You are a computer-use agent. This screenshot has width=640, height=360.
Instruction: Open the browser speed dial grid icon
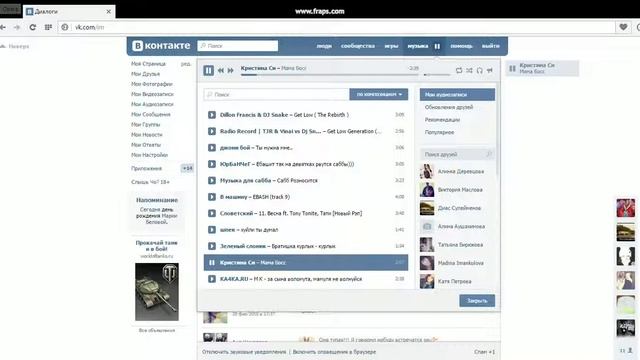pyautogui.click(x=48, y=27)
